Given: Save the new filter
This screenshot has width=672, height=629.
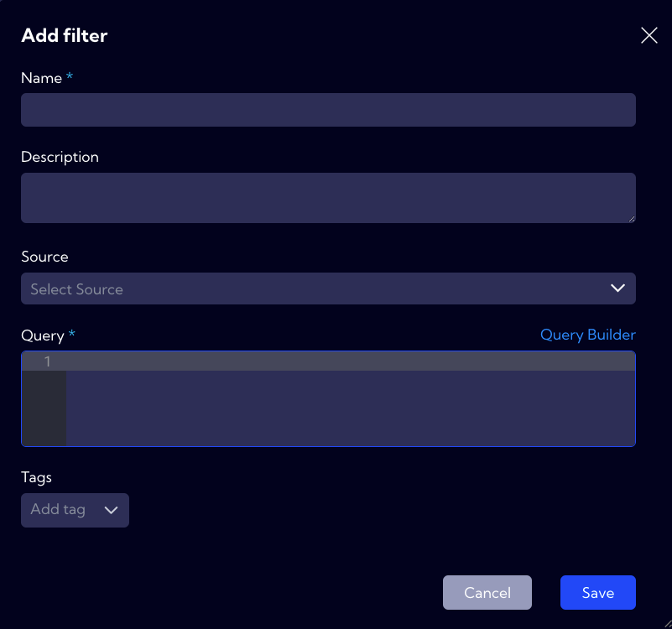Looking at the screenshot, I should click(598, 593).
